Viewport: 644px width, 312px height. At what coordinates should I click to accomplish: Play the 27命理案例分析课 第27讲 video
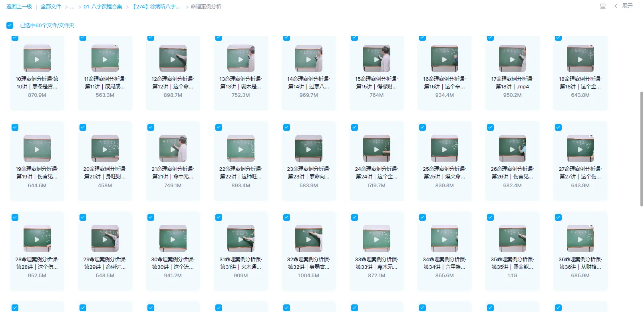click(x=580, y=149)
